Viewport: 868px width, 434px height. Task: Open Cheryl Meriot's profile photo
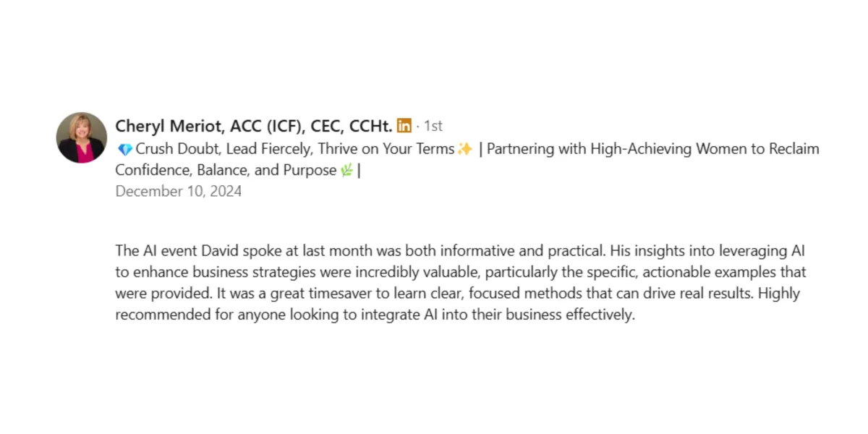pos(82,137)
